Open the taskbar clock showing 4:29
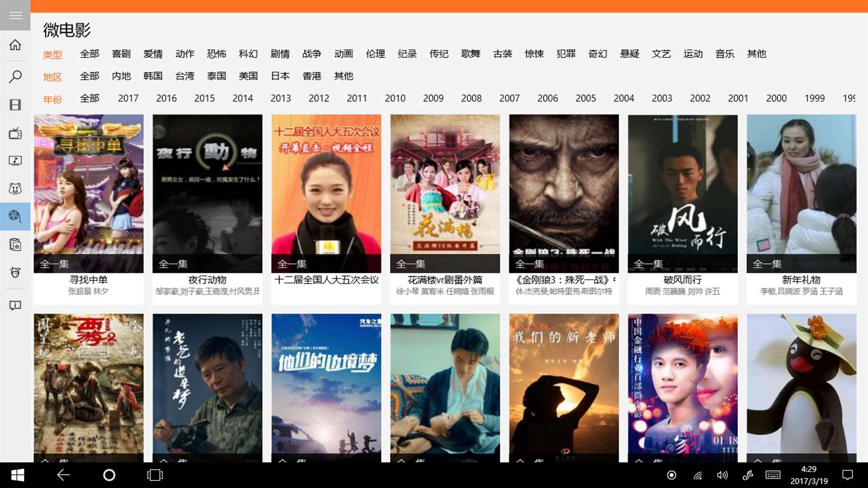The image size is (868, 488). 808,475
